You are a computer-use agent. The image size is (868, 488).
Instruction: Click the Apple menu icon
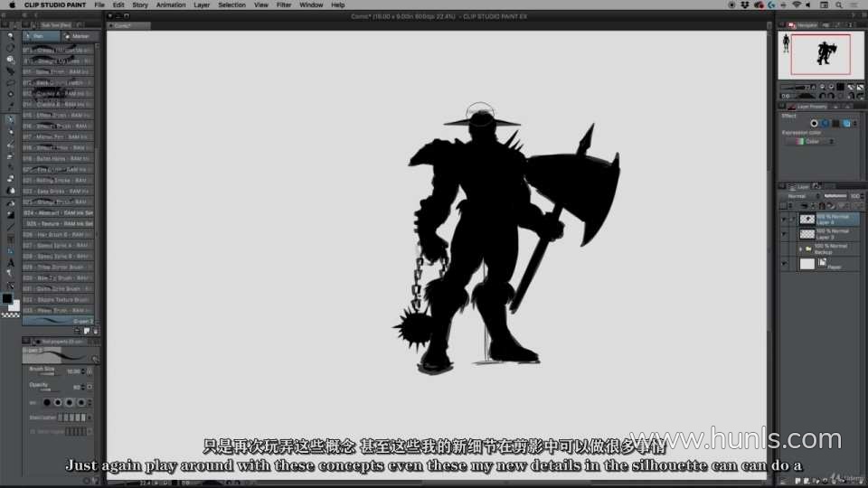12,5
